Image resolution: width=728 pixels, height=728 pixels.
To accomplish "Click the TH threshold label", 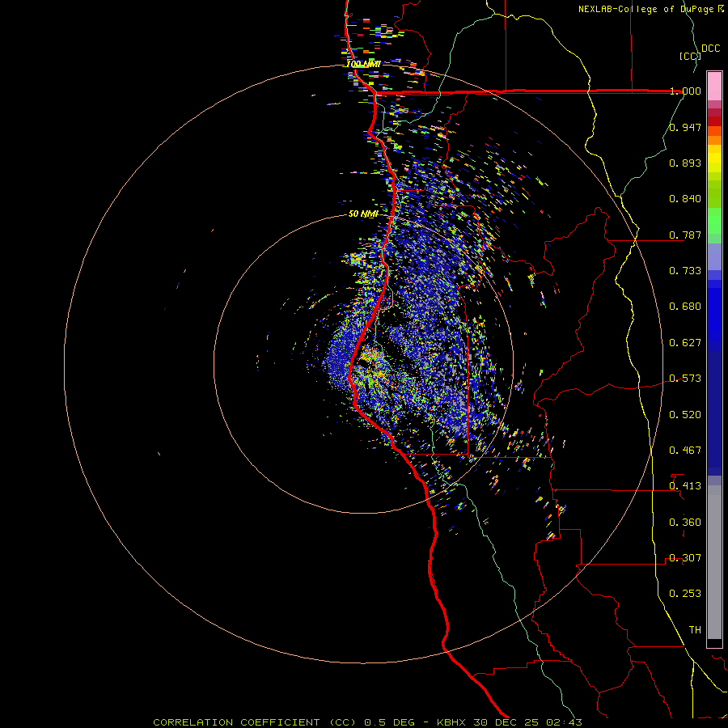I will click(x=695, y=630).
